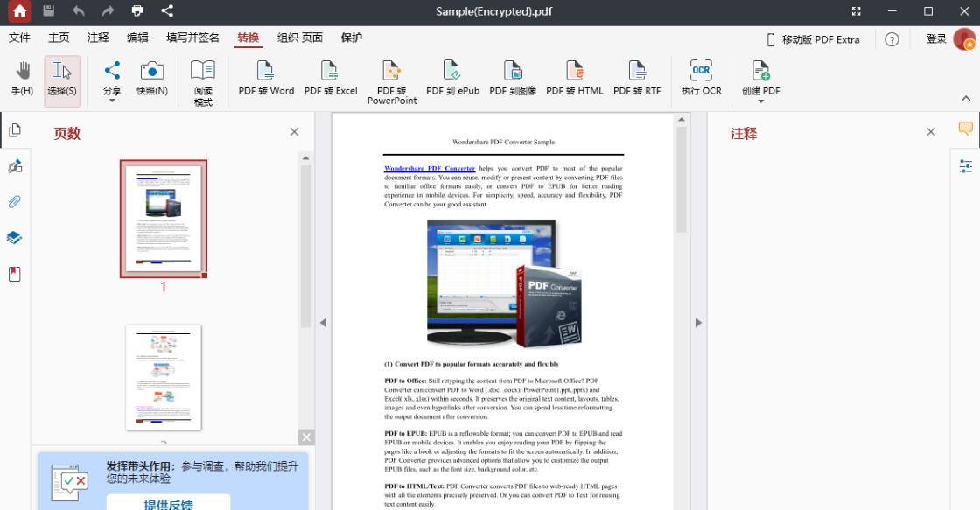Activate the 选择(S) selection tool
The image size is (980, 510).
coord(62,81)
